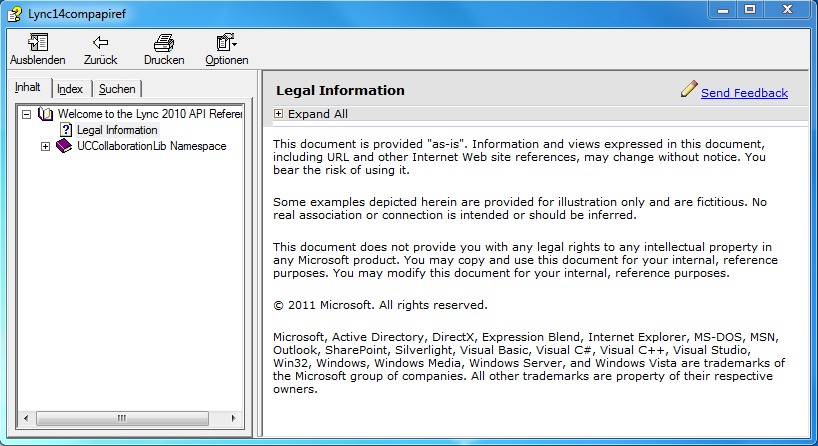Minimize the Lync14compapiref window

coord(723,9)
